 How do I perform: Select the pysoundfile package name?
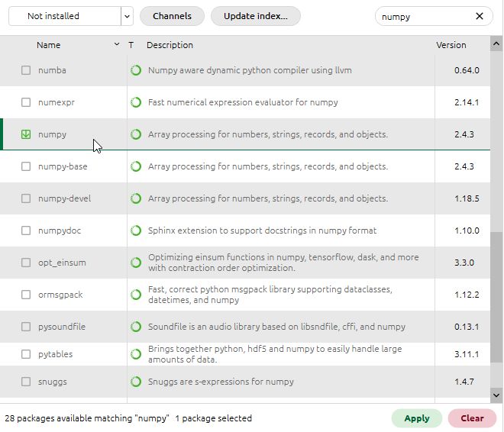[62, 327]
